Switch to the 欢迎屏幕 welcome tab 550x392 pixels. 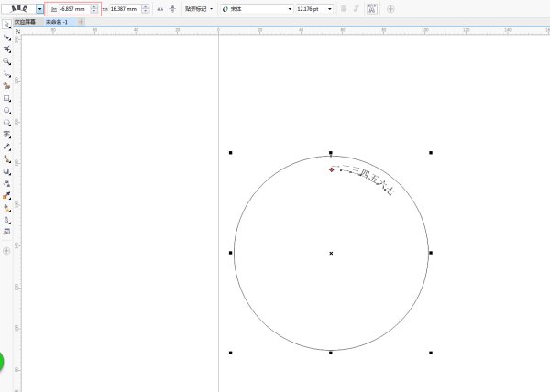click(x=25, y=22)
